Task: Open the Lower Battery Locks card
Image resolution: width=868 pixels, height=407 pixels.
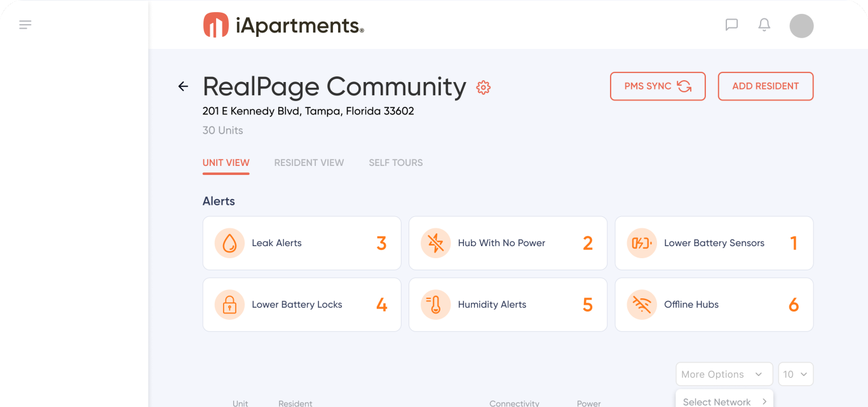Action: click(302, 305)
